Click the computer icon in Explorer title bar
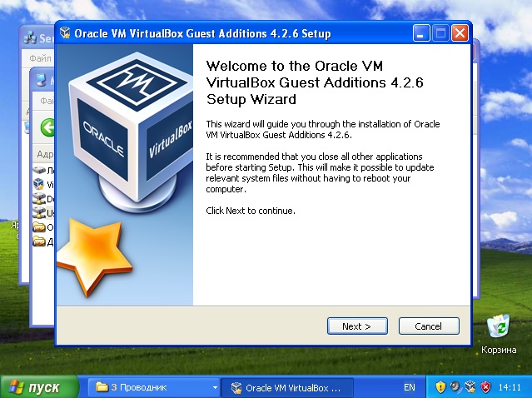This screenshot has height=398, width=532. pyautogui.click(x=41, y=80)
